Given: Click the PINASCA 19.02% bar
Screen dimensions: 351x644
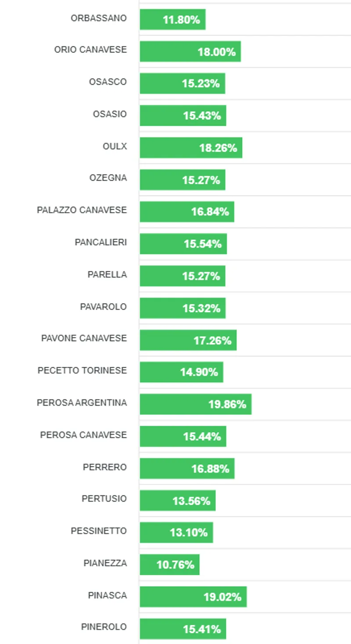Looking at the screenshot, I should 193,597.
